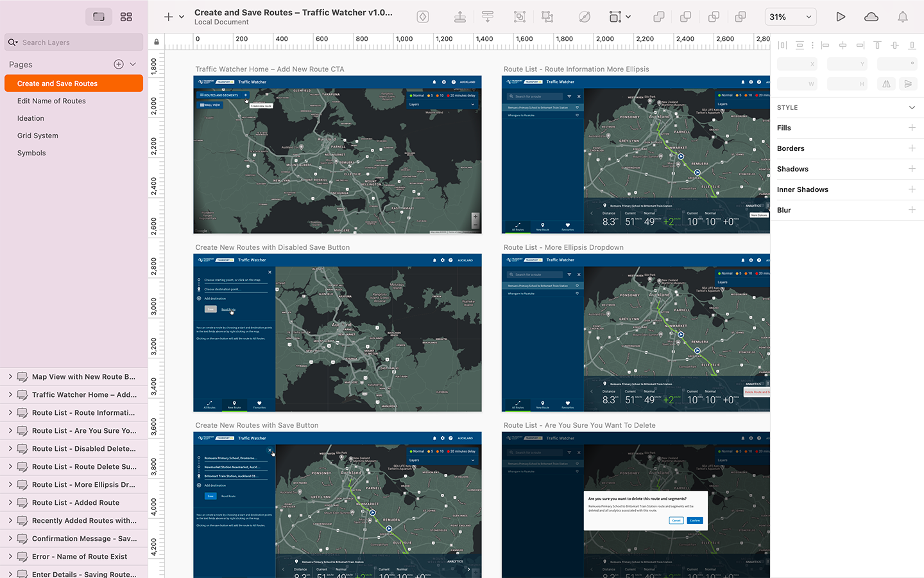
Task: Click the Insert plus button
Action: pyautogui.click(x=168, y=17)
